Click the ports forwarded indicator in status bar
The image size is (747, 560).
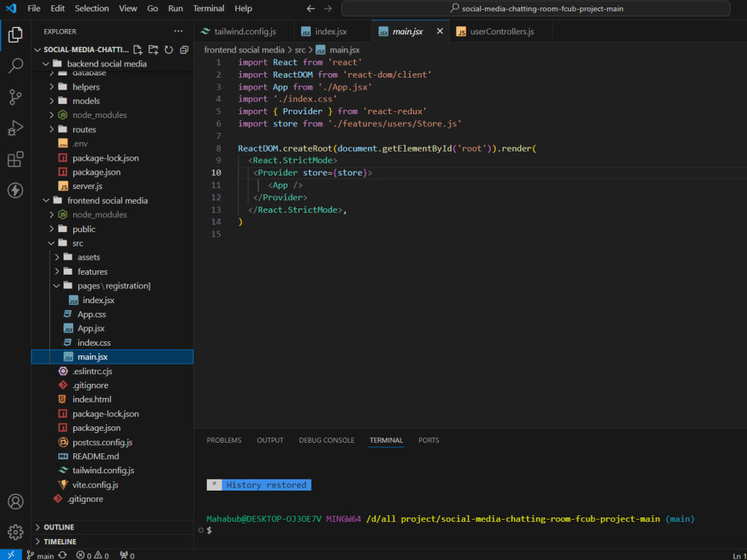click(127, 556)
